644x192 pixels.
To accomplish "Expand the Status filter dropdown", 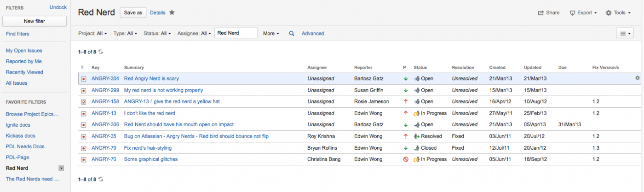I will [x=157, y=34].
